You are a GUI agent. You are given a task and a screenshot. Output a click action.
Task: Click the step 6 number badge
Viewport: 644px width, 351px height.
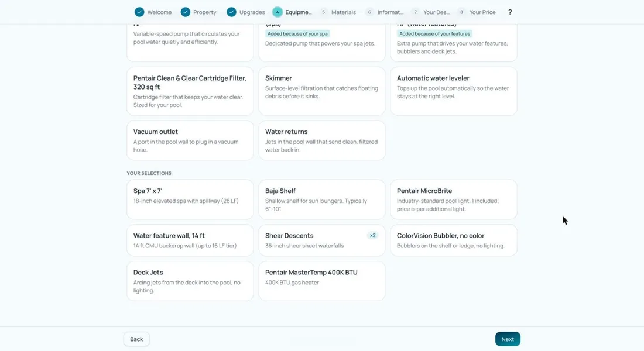[369, 12]
